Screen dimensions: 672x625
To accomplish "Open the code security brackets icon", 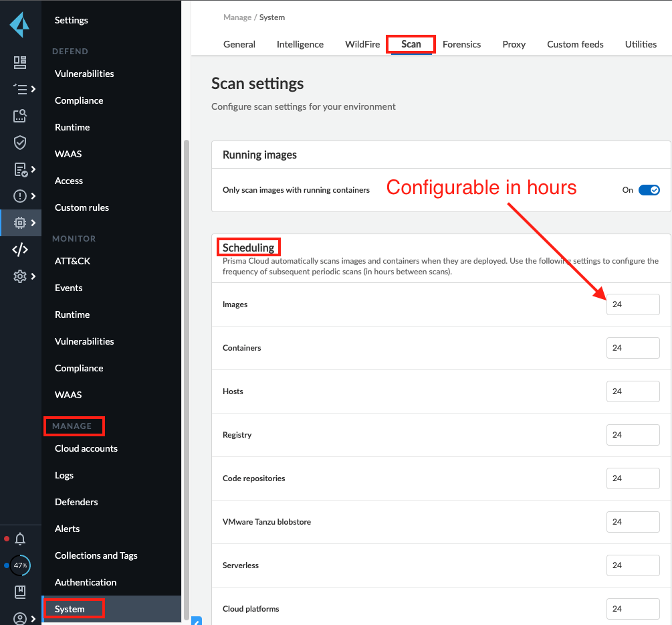I will (20, 250).
